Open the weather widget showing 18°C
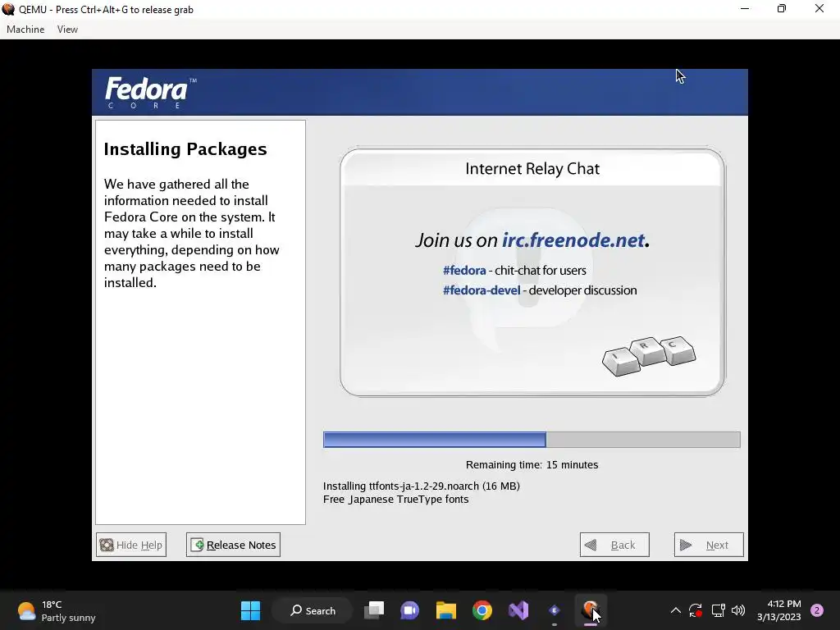 point(57,611)
